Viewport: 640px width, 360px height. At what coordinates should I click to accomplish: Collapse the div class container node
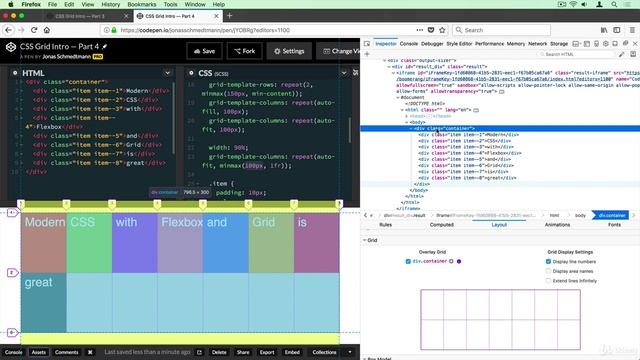(411, 129)
